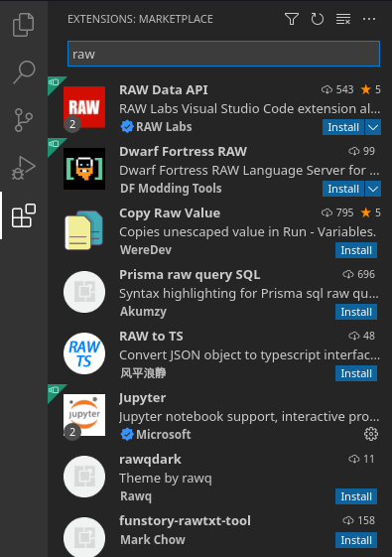
Task: Install the RAW Data API extension
Action: point(343,127)
